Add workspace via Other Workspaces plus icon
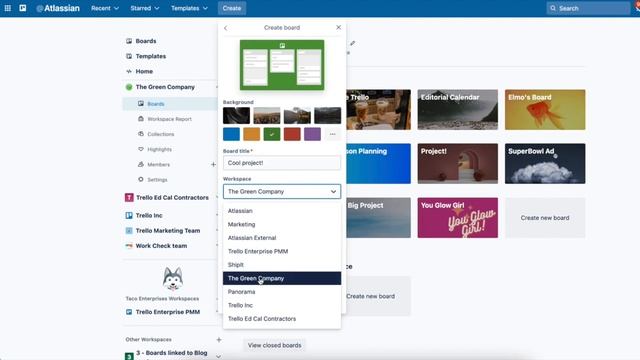The image size is (640, 360). (x=219, y=339)
